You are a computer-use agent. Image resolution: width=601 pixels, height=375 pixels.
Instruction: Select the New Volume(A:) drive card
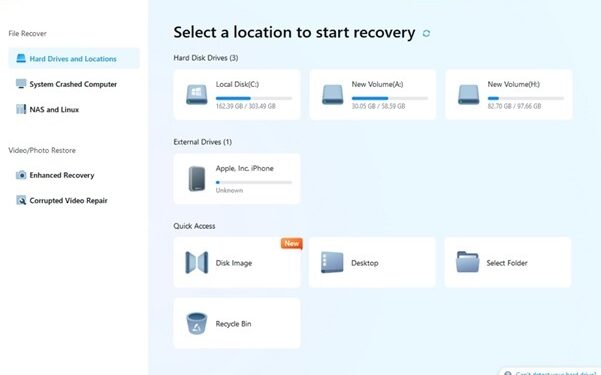coord(373,95)
